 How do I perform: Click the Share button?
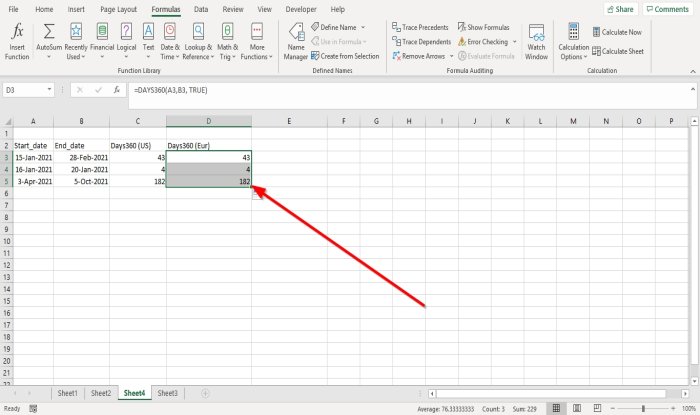(x=621, y=9)
